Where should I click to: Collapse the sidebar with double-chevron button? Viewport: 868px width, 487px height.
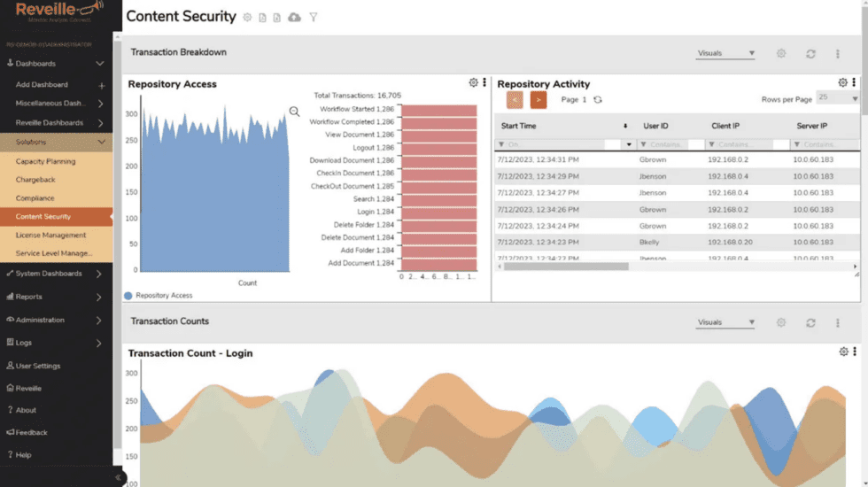coord(118,477)
